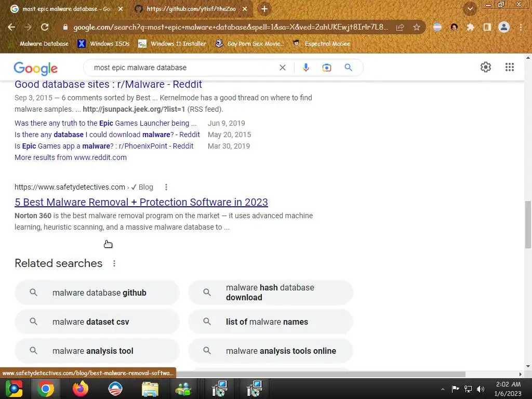Open the Chrome profile avatar
532x399 pixels.
click(x=504, y=27)
